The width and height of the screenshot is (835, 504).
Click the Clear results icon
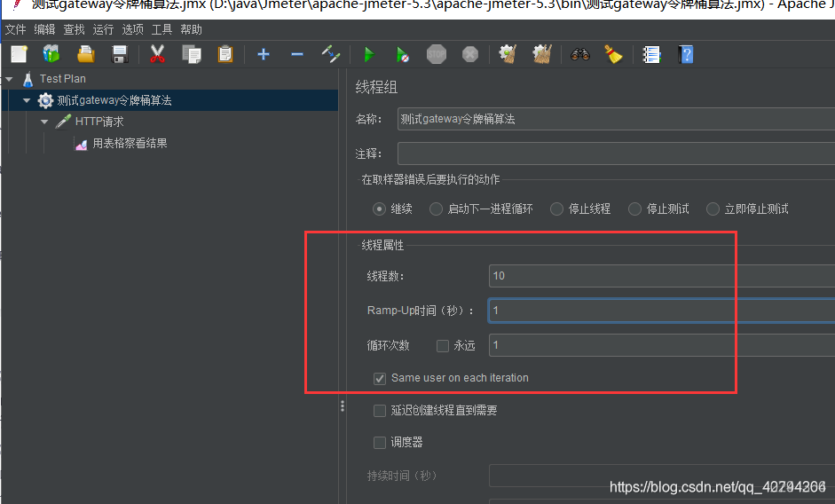click(508, 54)
